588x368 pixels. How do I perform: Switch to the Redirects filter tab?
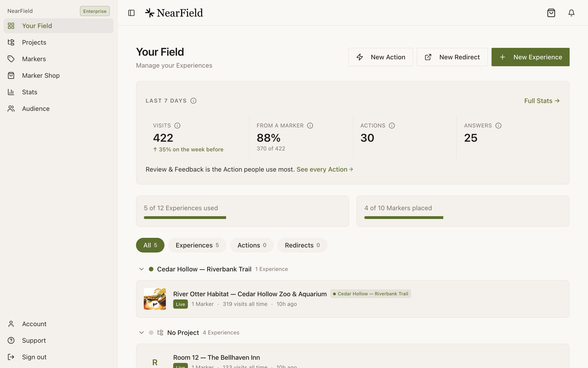coord(302,245)
